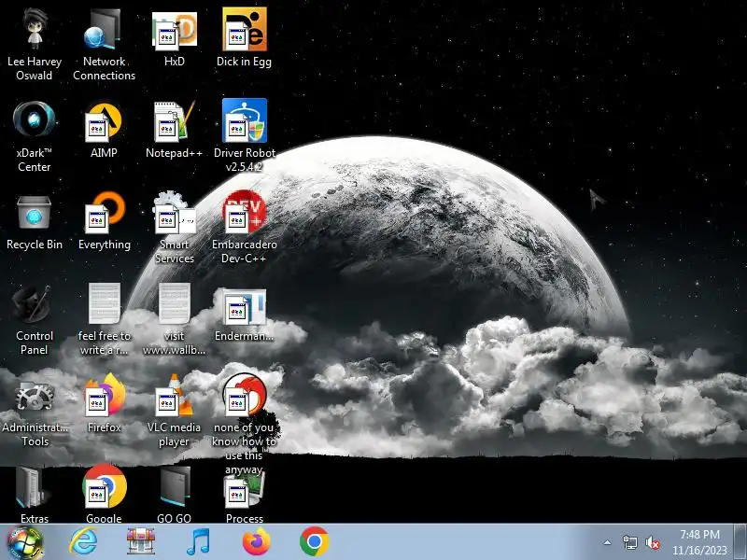
Task: Open the music note app on taskbar
Action: [x=198, y=542]
